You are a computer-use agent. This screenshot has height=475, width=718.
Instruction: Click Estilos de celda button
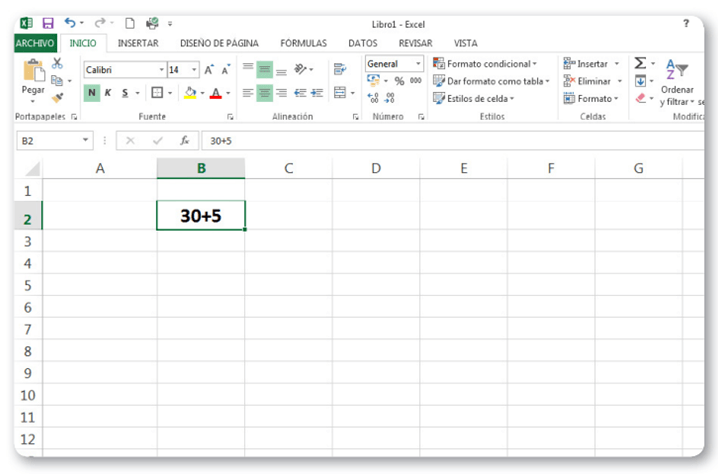(474, 98)
